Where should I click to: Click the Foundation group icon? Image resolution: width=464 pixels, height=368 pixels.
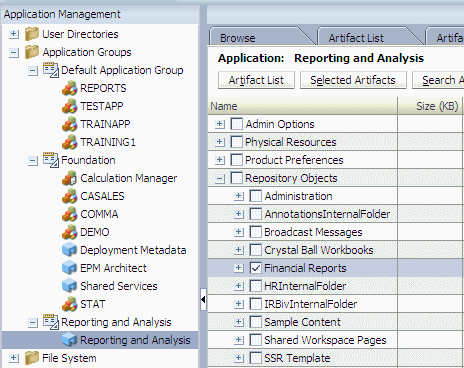coord(51,160)
